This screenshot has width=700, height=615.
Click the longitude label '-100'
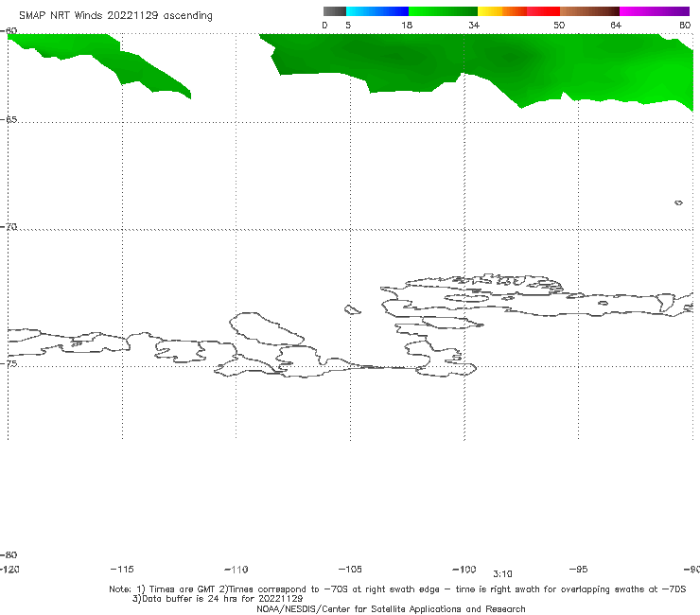[464, 569]
